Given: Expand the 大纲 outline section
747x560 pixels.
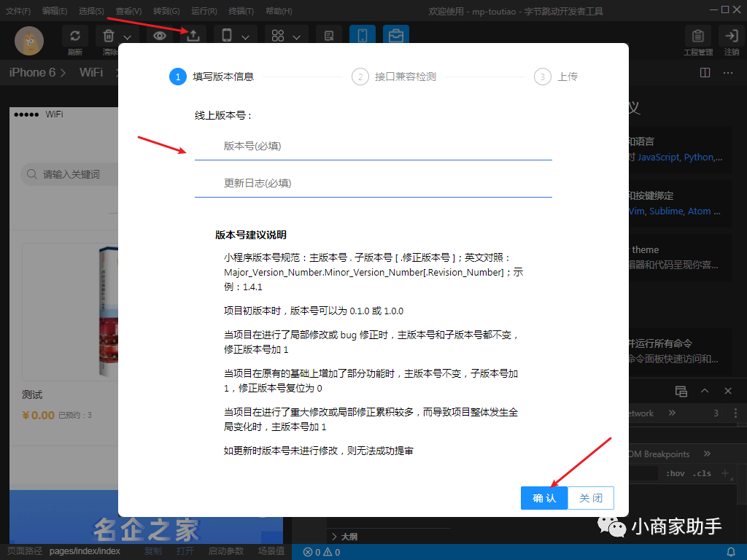Looking at the screenshot, I should pyautogui.click(x=344, y=537).
